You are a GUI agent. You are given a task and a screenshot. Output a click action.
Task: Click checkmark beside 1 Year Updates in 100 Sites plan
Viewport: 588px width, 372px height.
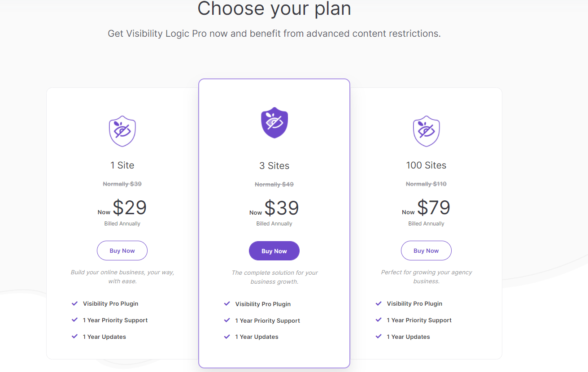379,337
